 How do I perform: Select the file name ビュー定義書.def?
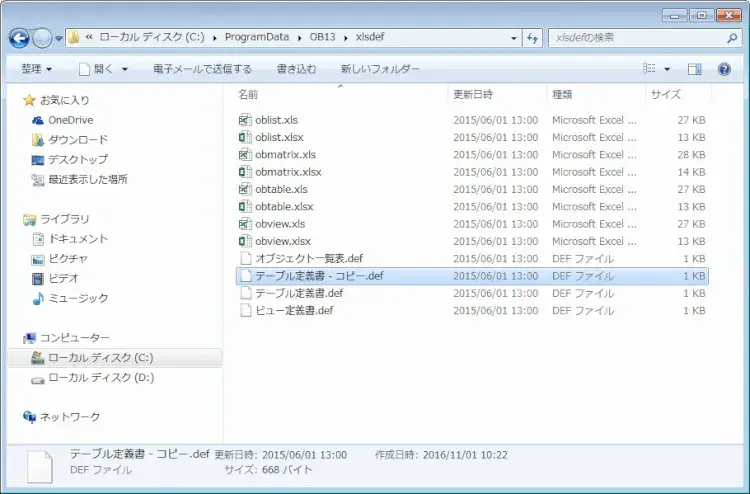(294, 310)
